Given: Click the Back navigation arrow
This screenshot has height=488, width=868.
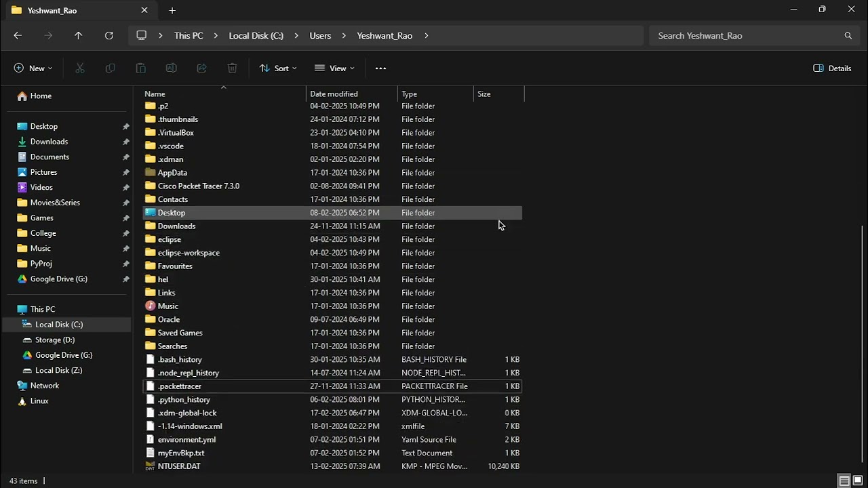Looking at the screenshot, I should (18, 36).
